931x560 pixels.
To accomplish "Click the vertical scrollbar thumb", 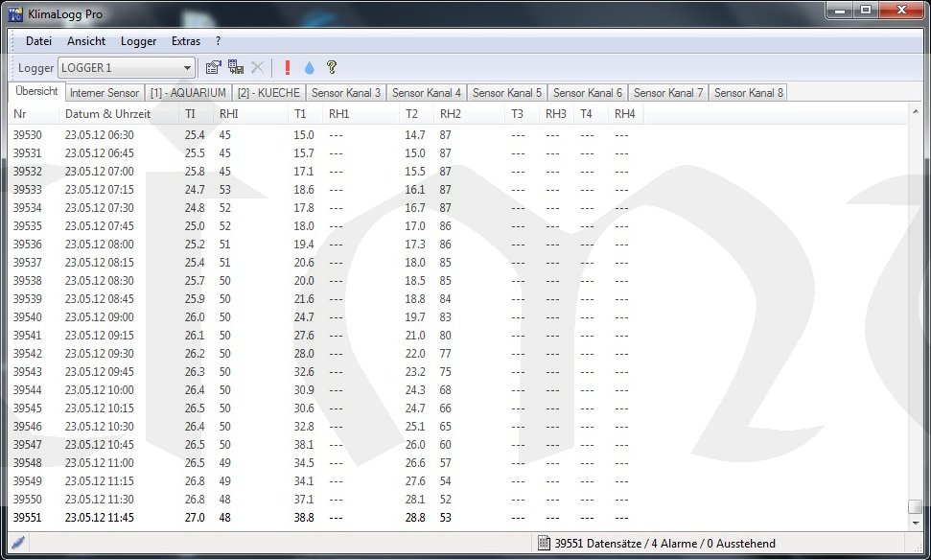I will coord(916,507).
